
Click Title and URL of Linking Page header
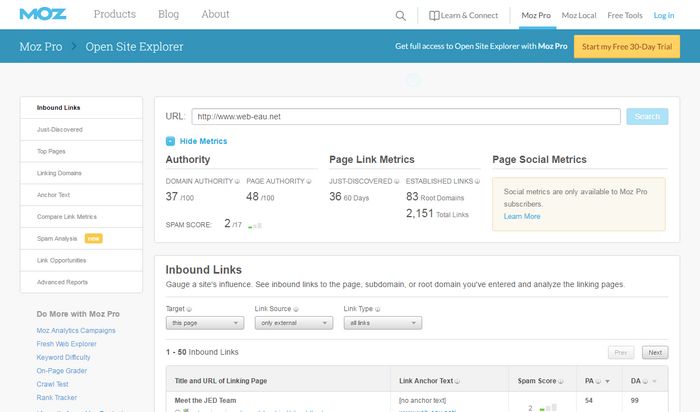point(221,381)
